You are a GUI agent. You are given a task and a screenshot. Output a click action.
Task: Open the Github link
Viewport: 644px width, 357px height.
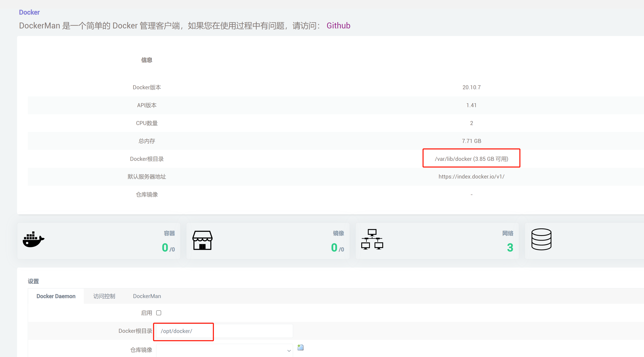338,25
